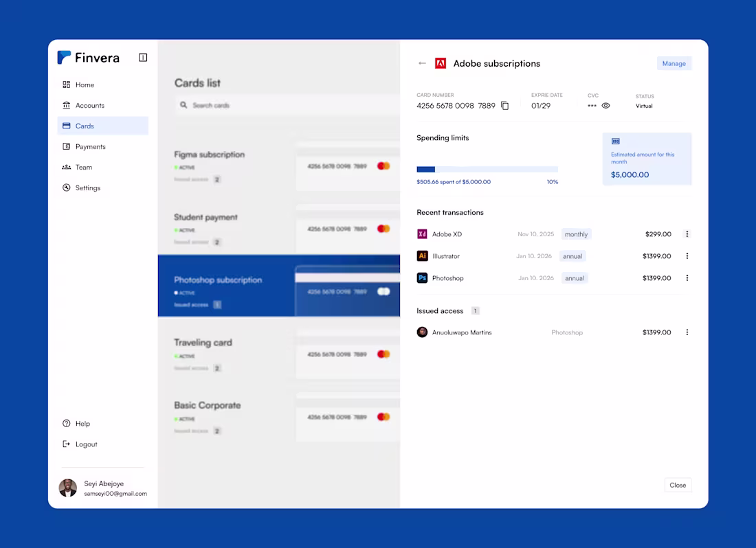Click the Logout link

(x=87, y=444)
